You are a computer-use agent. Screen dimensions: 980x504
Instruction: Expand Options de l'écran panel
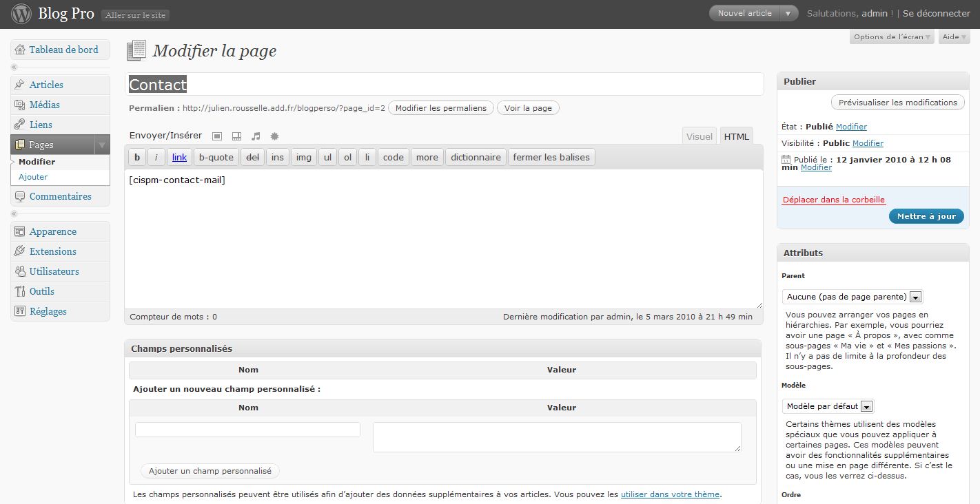click(x=892, y=37)
